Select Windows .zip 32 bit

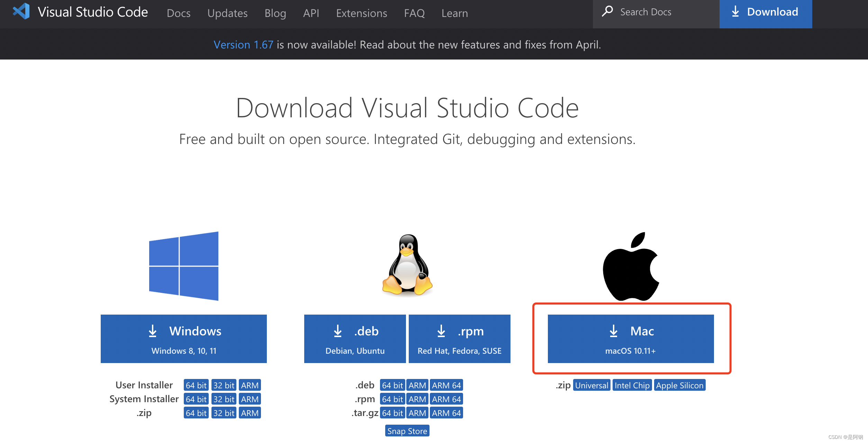coord(224,413)
